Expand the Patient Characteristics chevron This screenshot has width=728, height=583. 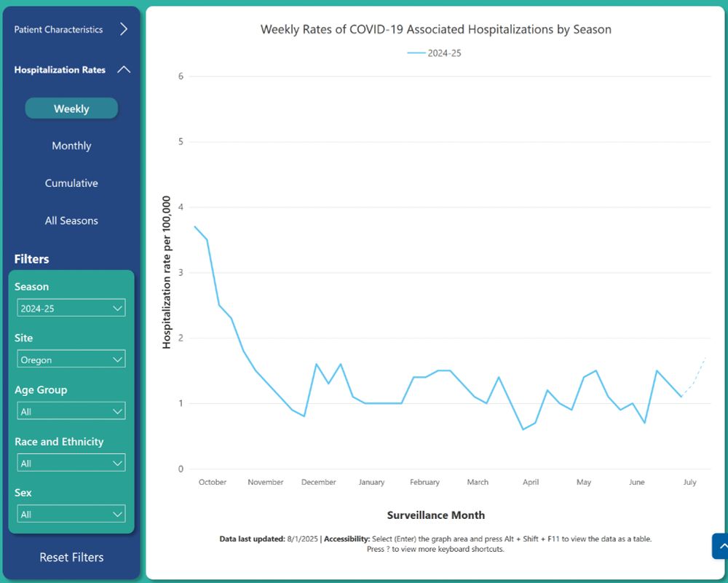point(124,29)
